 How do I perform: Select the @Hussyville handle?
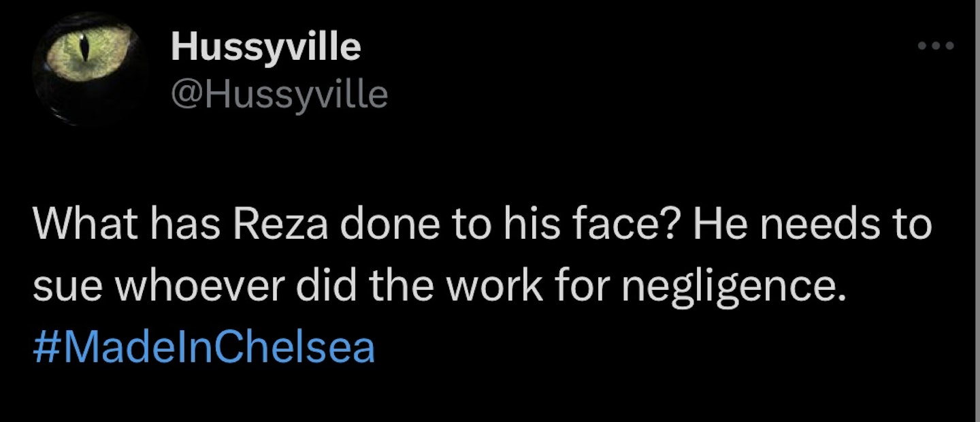[279, 95]
